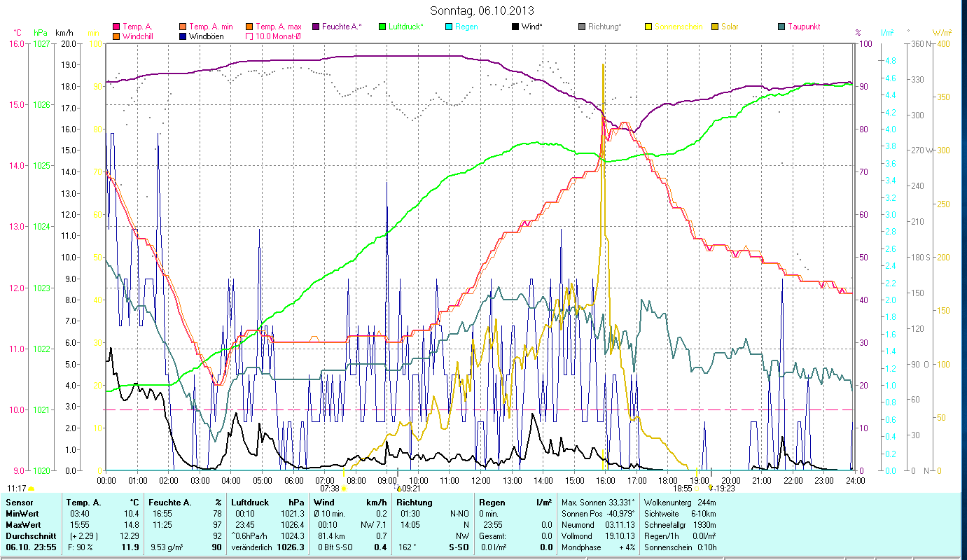
Task: Click the average temperature value '12.29'
Action: pyautogui.click(x=130, y=535)
